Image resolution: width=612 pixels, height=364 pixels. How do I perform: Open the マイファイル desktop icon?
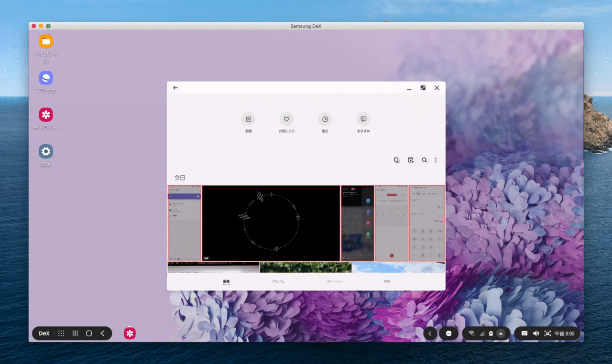coord(46,42)
